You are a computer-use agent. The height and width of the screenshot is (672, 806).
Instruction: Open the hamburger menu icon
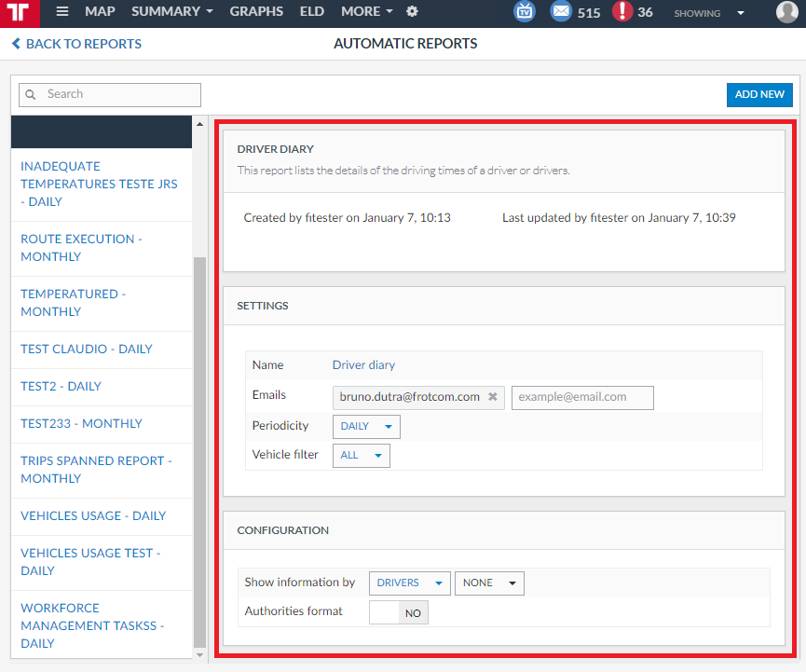[62, 12]
